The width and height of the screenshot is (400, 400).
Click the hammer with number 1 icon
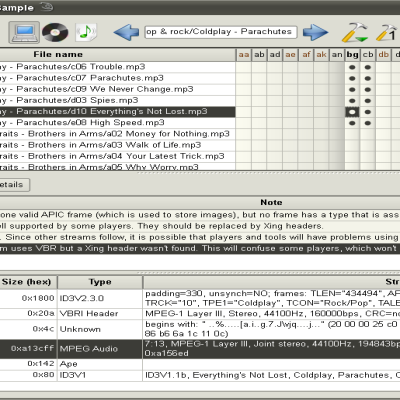click(x=386, y=32)
